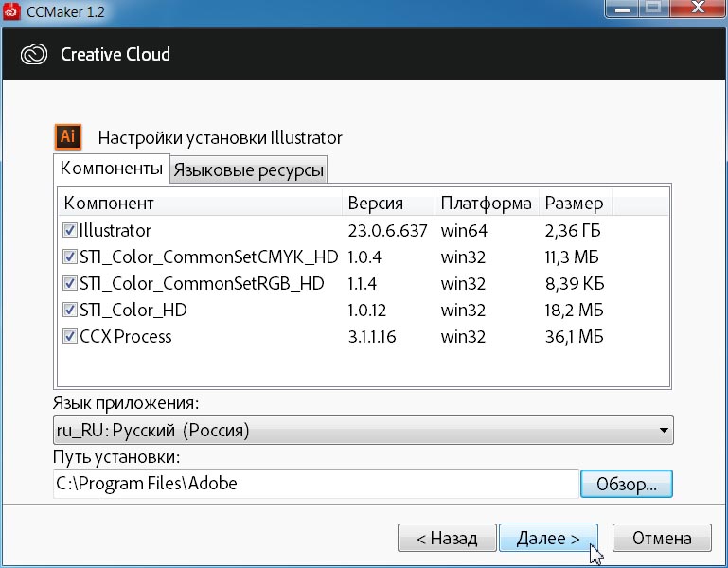Toggle the STI_Color_HD checkbox
This screenshot has height=568, width=728.
[70, 310]
